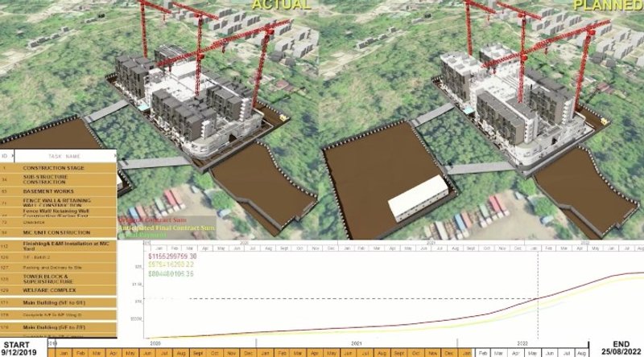Click the arrow beside TASK NAME header

click(115, 156)
